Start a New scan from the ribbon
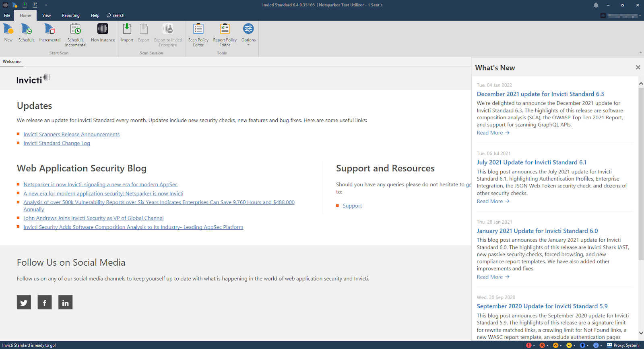This screenshot has width=644, height=349. click(x=8, y=33)
